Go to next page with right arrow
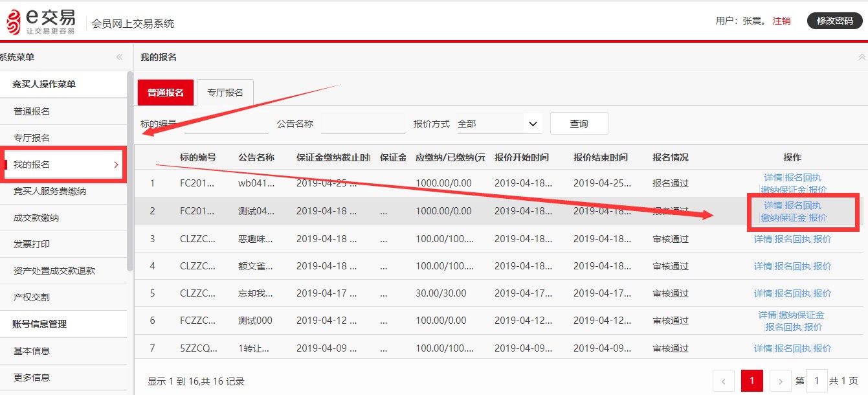The width and height of the screenshot is (868, 395). [781, 381]
